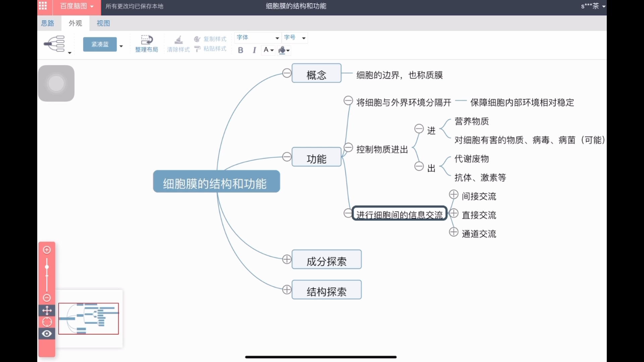This screenshot has width=644, height=362.
Task: Switch to the 外观 tab
Action: tap(75, 23)
